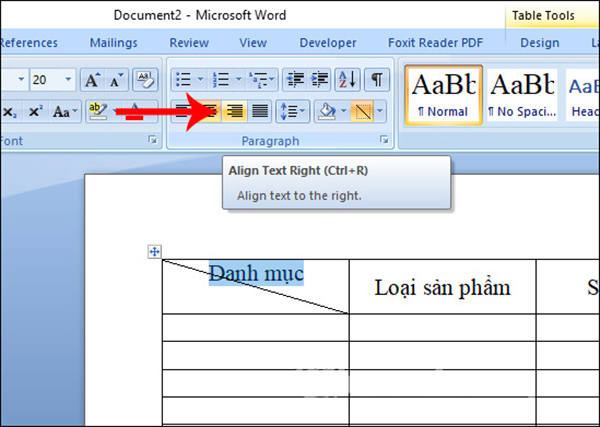Expand the line spacing options

pyautogui.click(x=290, y=111)
